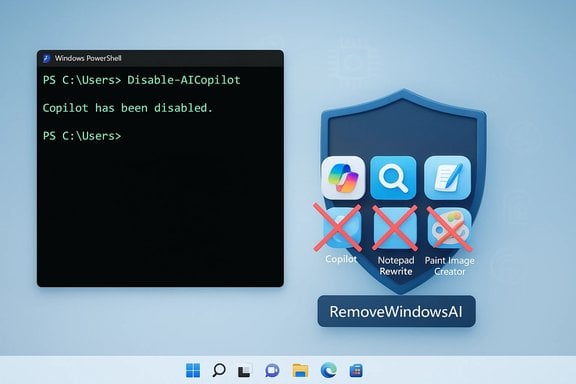This screenshot has width=576, height=384.
Task: Open Task View from the taskbar
Action: [x=245, y=371]
